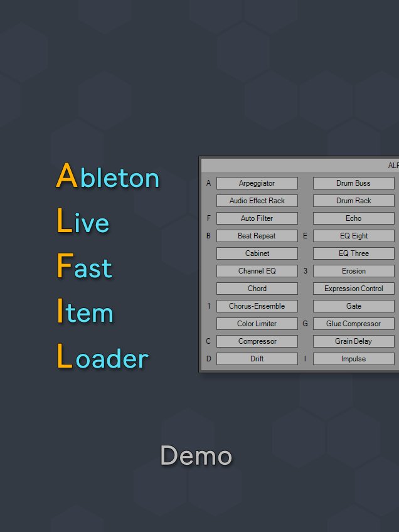Click the 'C' shortcut label beside Compressor

tap(209, 341)
